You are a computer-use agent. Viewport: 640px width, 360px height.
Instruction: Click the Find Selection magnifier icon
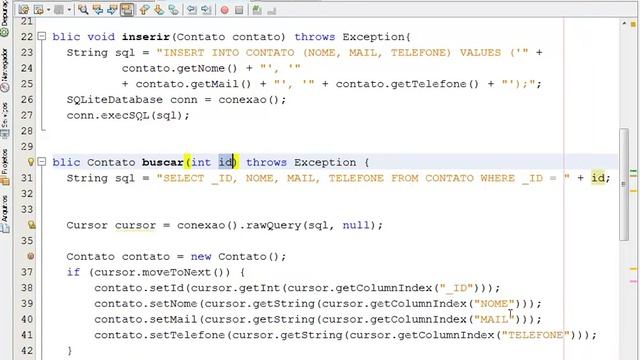click(83, 9)
